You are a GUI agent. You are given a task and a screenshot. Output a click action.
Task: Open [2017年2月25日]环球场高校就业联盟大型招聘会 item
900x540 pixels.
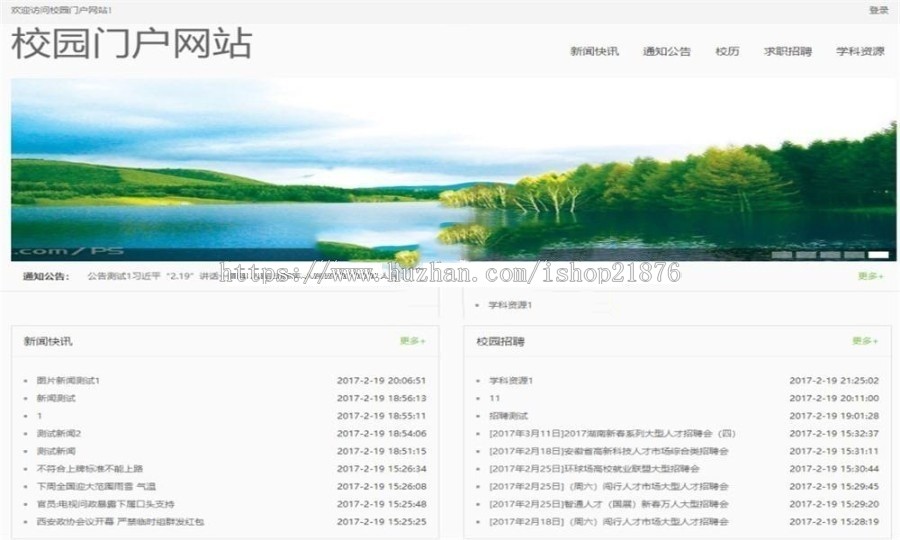[x=594, y=469]
